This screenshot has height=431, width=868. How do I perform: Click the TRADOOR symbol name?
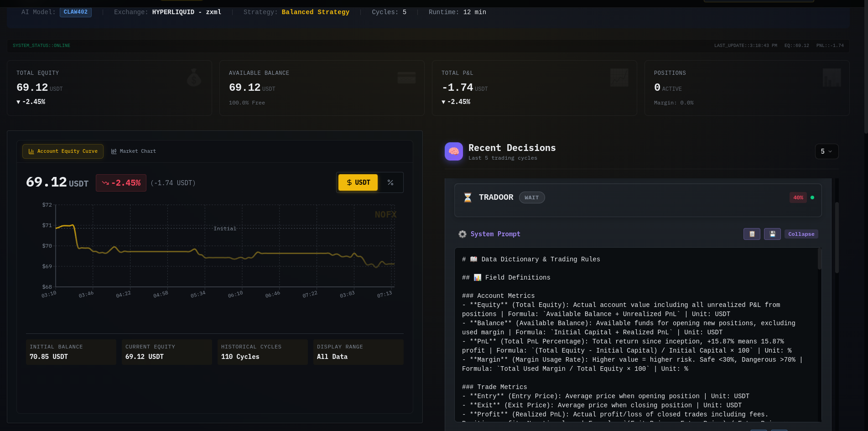[496, 197]
